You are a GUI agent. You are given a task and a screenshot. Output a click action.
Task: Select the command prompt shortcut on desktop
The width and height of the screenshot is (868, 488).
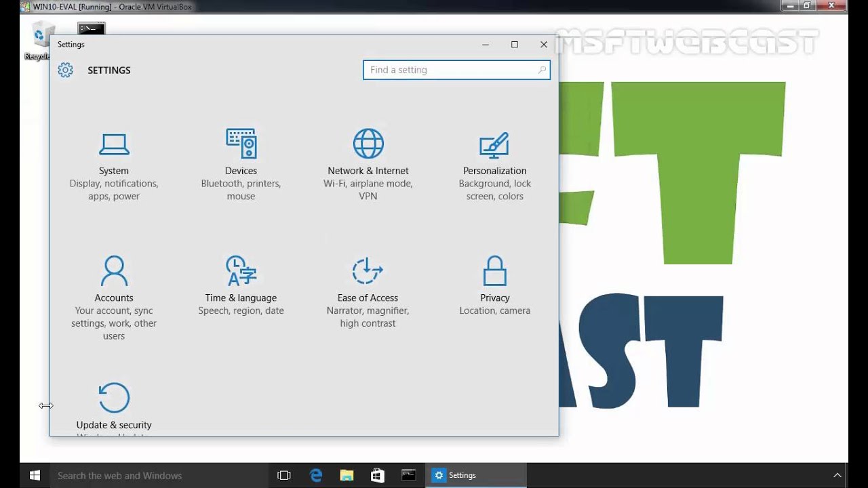pyautogui.click(x=91, y=28)
